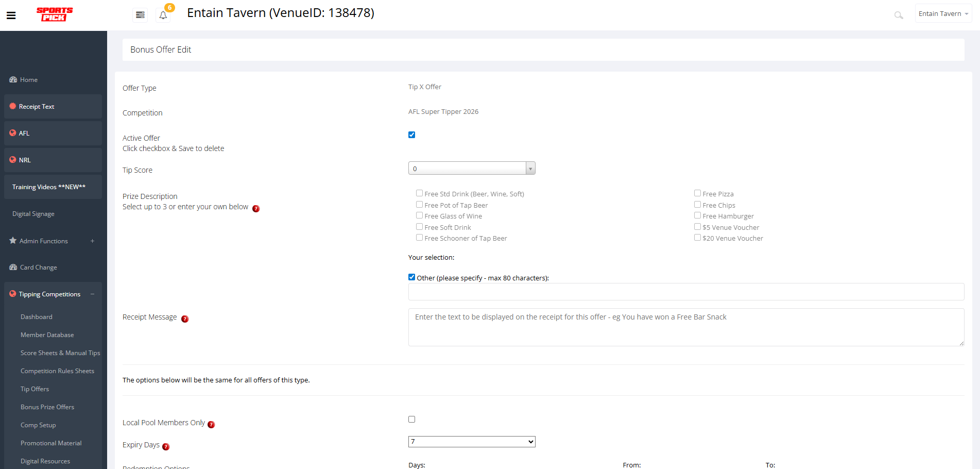980x469 pixels.
Task: Click the Receipt Message text area
Action: (x=685, y=327)
